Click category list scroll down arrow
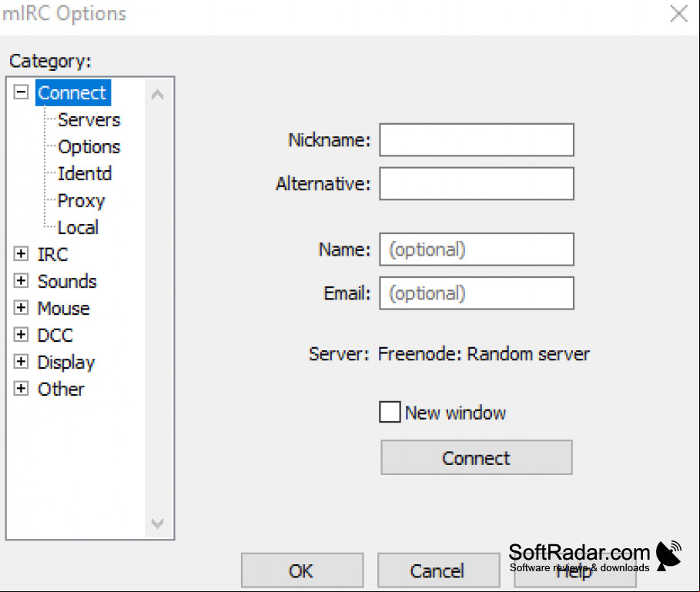The height and width of the screenshot is (592, 700). click(158, 523)
